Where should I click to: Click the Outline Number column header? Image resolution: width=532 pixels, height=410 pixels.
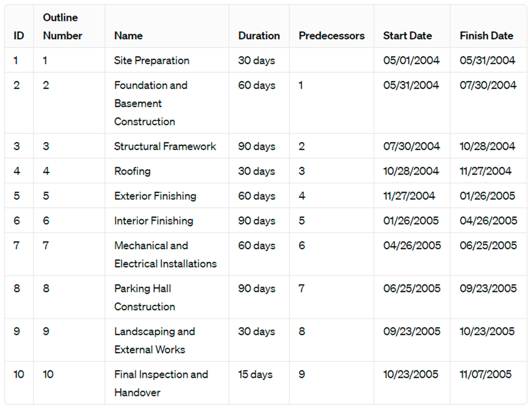(x=62, y=27)
